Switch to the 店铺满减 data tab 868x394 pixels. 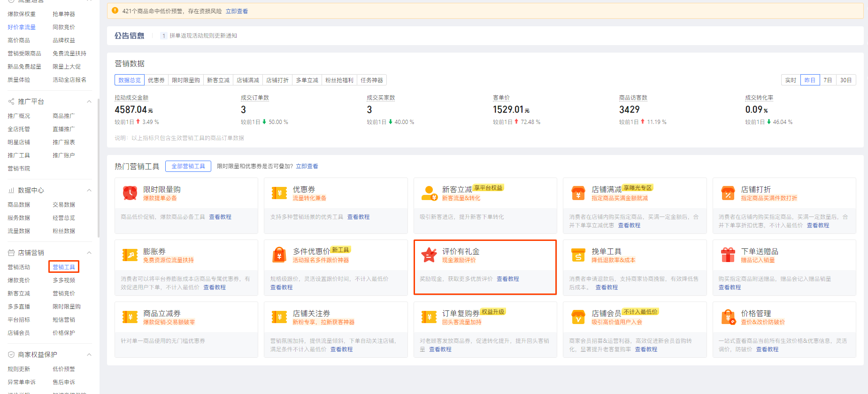pos(248,80)
